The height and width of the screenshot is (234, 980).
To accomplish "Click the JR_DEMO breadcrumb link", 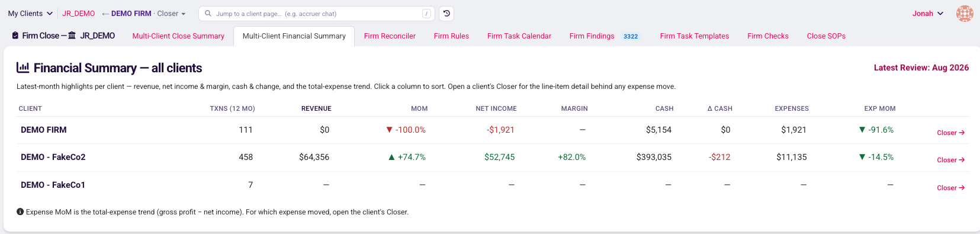I will 79,14.
